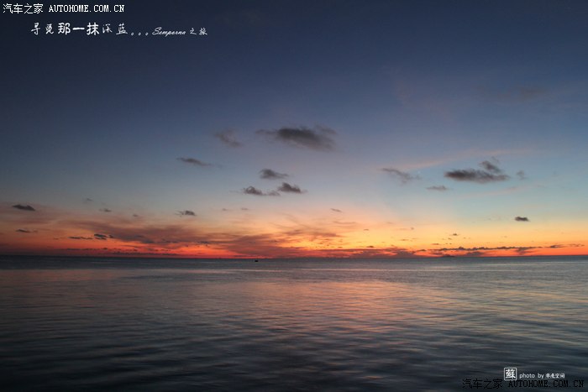The width and height of the screenshot is (588, 392).
Task: Click the largest dark cloud in the upper center
Action: coord(301,135)
